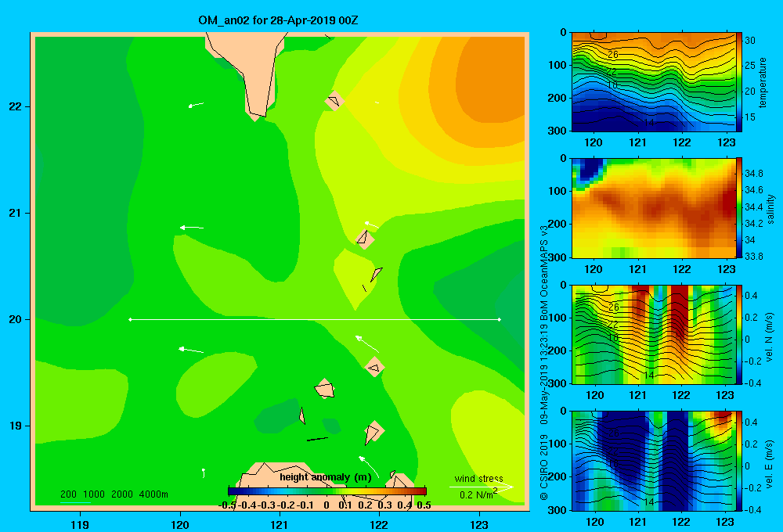Click the vel. N section plot
Viewport: 783px width, 532px height.
(x=654, y=334)
